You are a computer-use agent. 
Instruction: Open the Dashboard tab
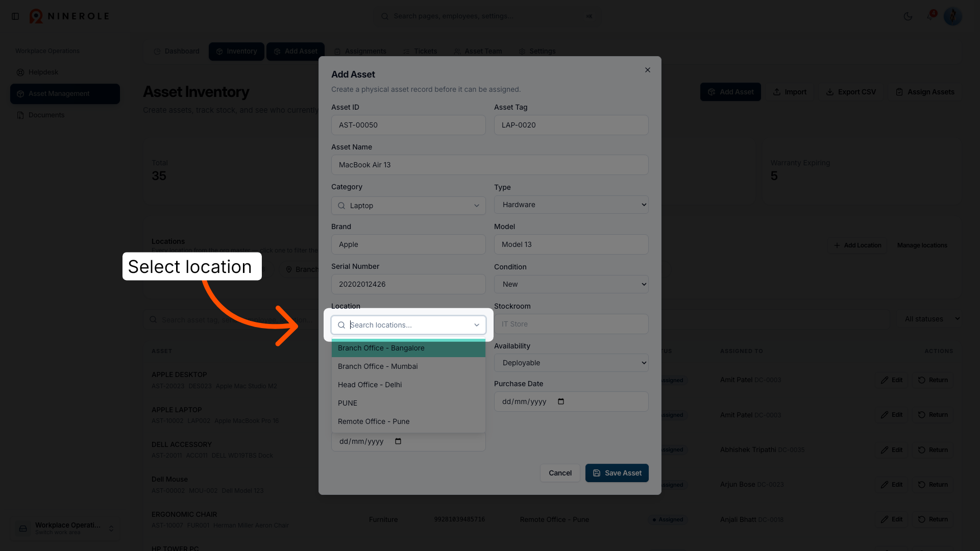(177, 52)
